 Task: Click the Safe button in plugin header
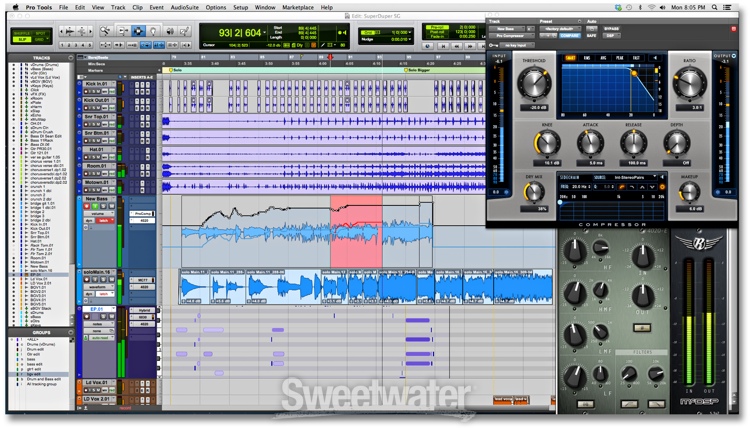[592, 35]
